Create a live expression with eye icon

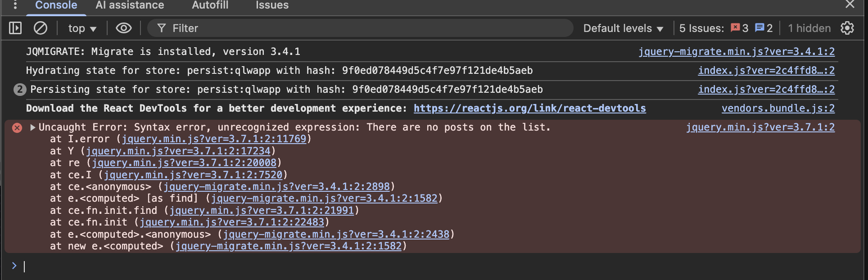[x=124, y=28]
